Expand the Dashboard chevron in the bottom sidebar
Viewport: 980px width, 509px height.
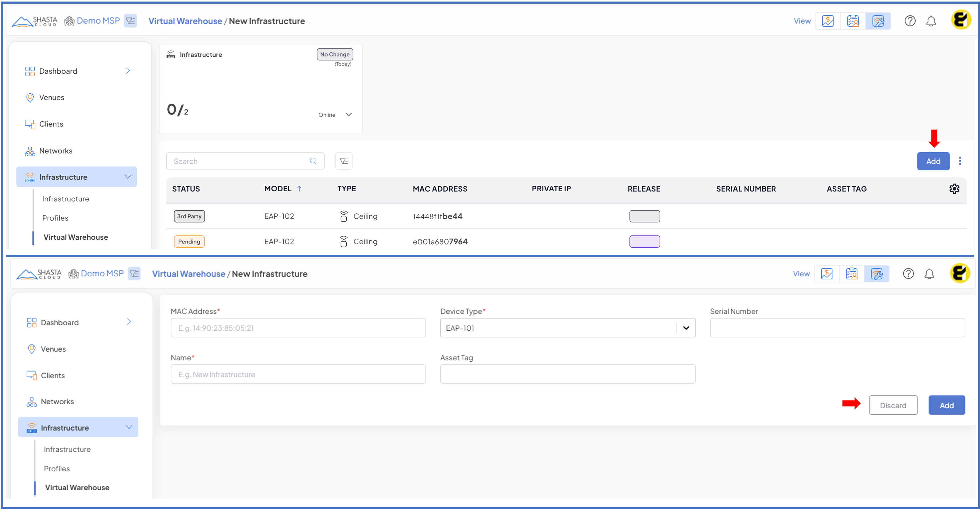click(x=129, y=322)
